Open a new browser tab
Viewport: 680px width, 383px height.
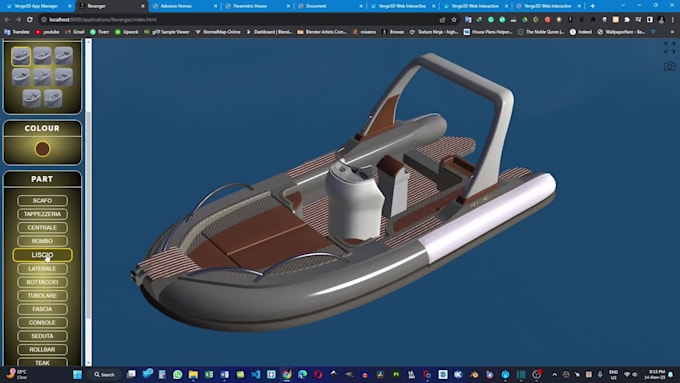pos(592,6)
